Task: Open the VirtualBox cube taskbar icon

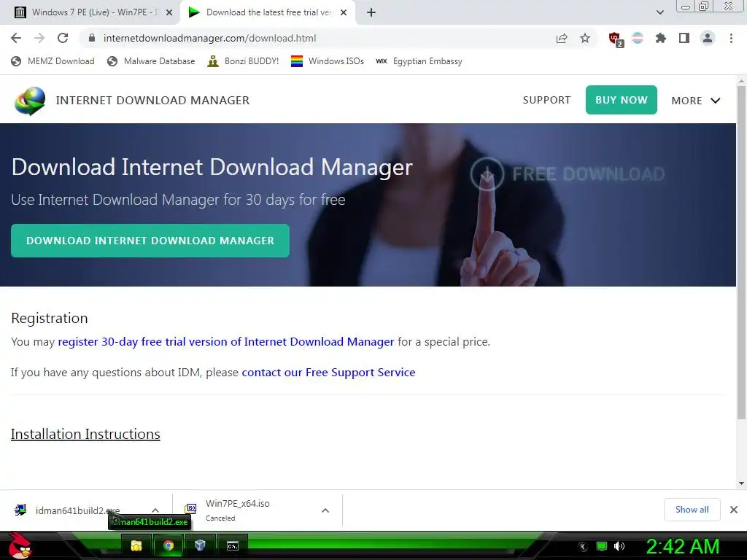Action: point(200,545)
